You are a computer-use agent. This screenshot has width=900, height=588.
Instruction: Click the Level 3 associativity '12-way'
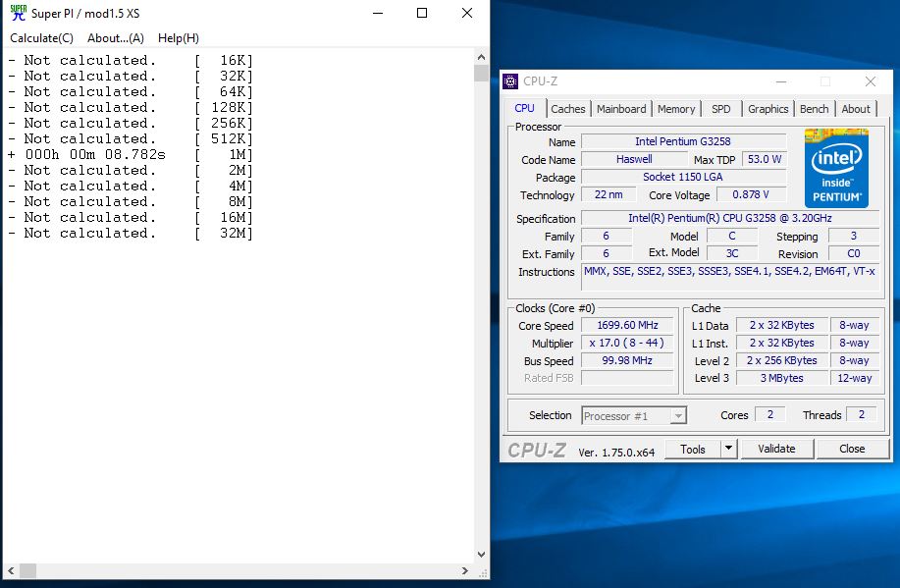tap(855, 378)
